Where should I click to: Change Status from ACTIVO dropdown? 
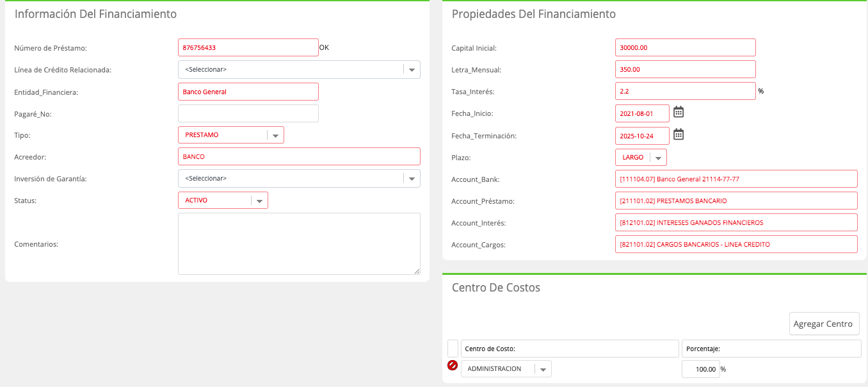[223, 200]
